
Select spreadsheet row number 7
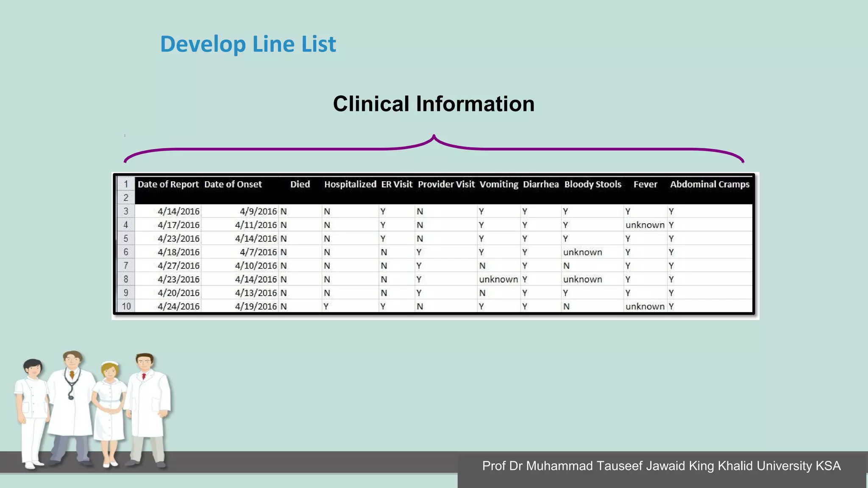pyautogui.click(x=126, y=266)
